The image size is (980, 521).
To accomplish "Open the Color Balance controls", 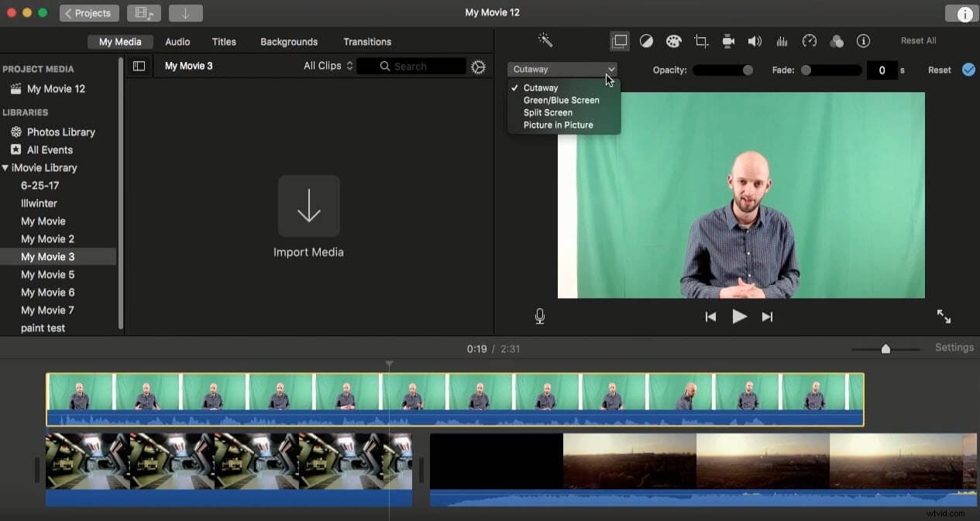I will click(647, 40).
